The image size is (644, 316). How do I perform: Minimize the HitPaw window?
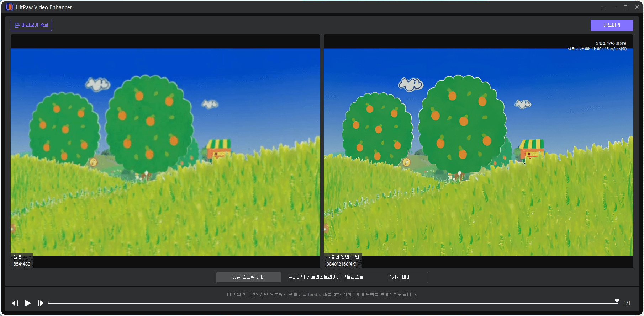point(614,7)
